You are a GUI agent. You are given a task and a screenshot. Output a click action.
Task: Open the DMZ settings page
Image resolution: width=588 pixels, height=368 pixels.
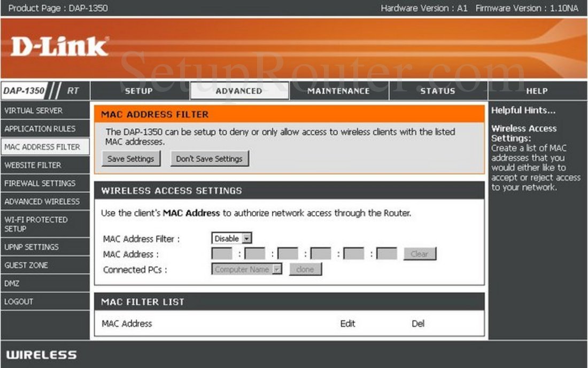[x=13, y=283]
